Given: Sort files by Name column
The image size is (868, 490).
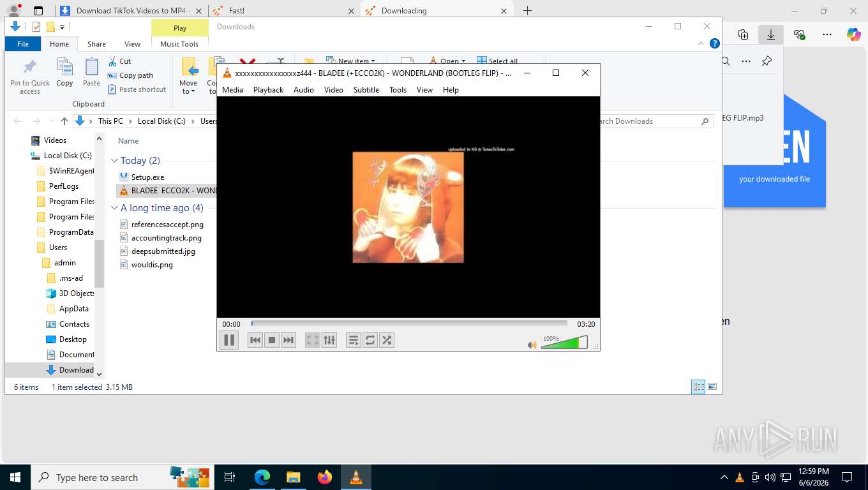Looking at the screenshot, I should click(x=128, y=141).
